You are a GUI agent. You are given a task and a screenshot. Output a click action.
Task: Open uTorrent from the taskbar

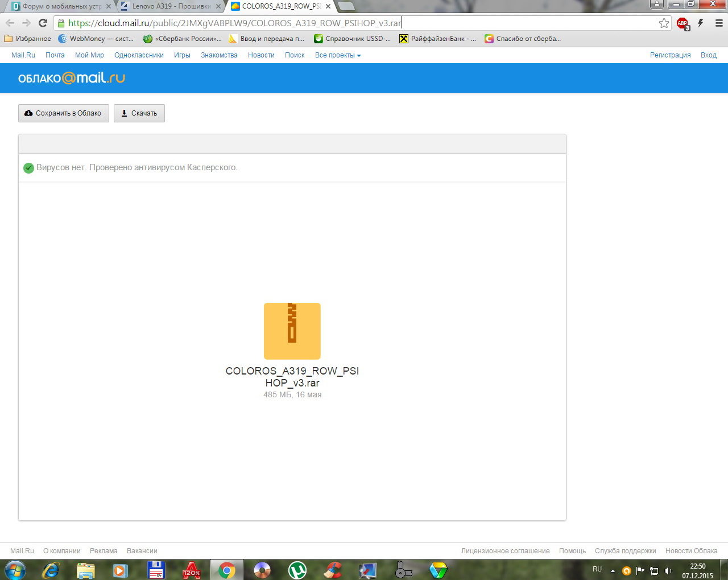[x=297, y=570]
